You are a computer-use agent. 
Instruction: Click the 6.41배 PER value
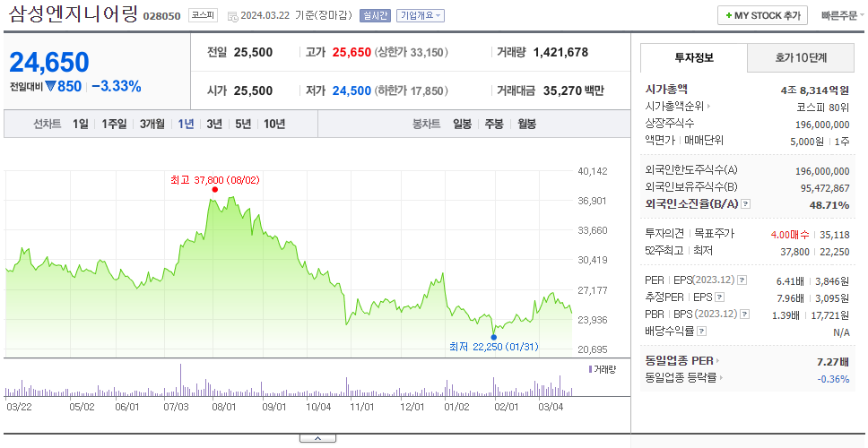click(x=790, y=281)
